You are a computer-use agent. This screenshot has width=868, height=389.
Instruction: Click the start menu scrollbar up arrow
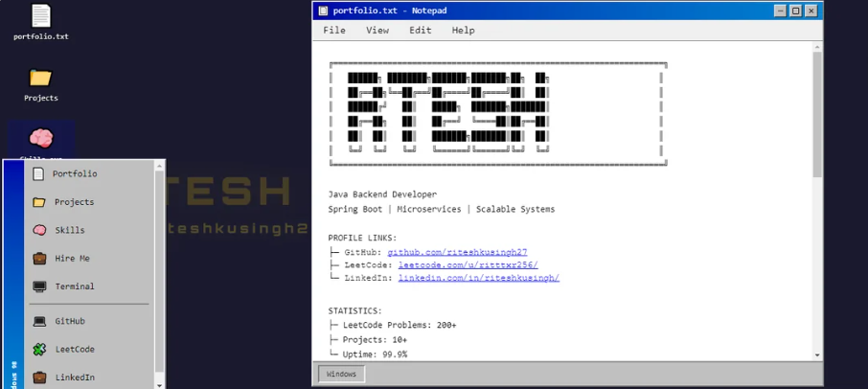159,166
